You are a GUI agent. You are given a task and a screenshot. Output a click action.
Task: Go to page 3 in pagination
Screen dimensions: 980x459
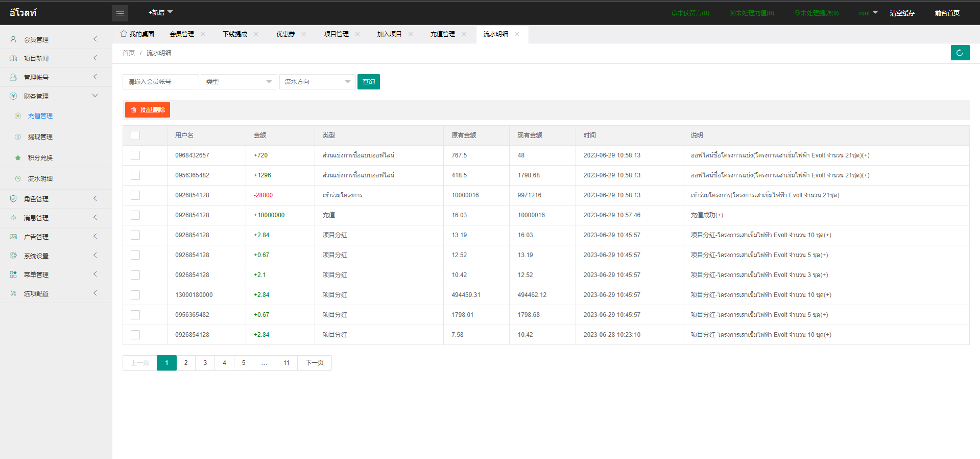click(205, 363)
